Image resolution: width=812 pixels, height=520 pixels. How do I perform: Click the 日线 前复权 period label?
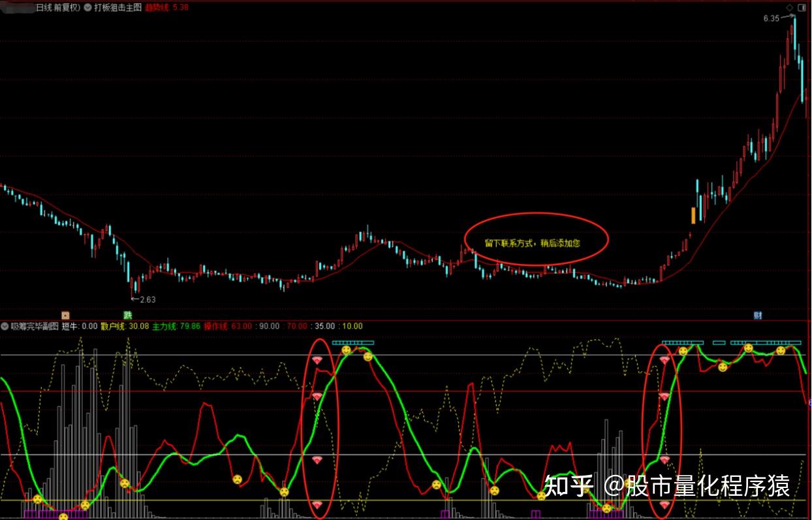57,8
